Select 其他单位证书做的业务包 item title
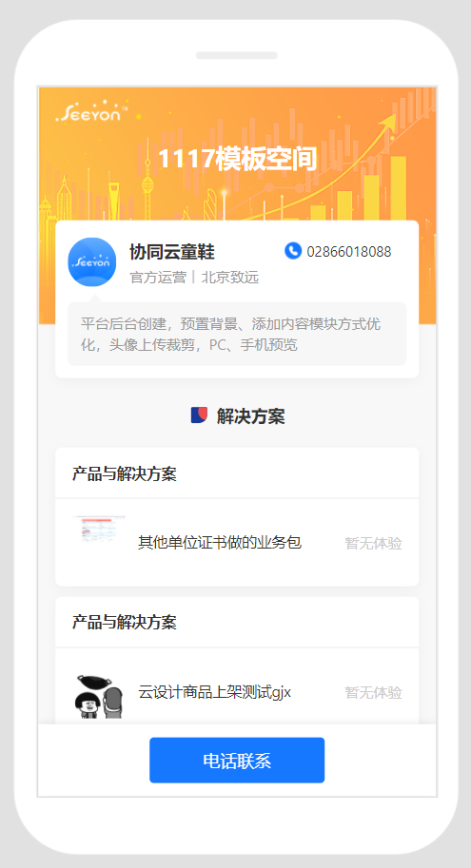Viewport: 471px width, 868px height. pos(220,542)
